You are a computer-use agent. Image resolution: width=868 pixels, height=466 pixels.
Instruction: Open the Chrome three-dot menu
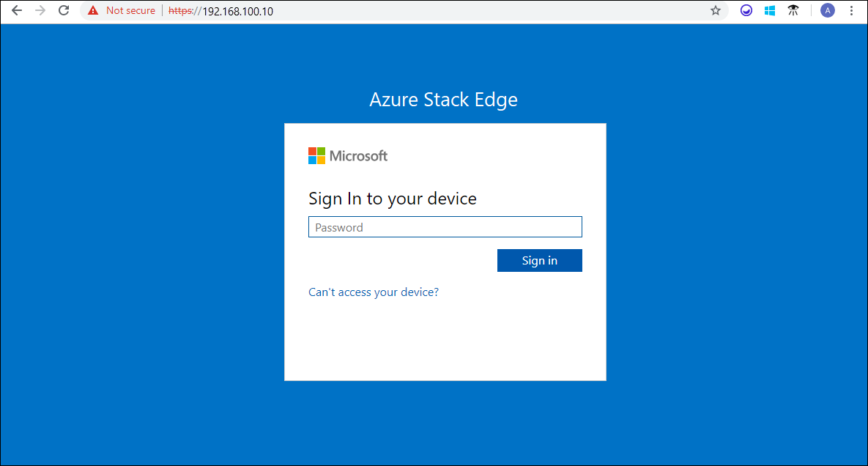850,10
